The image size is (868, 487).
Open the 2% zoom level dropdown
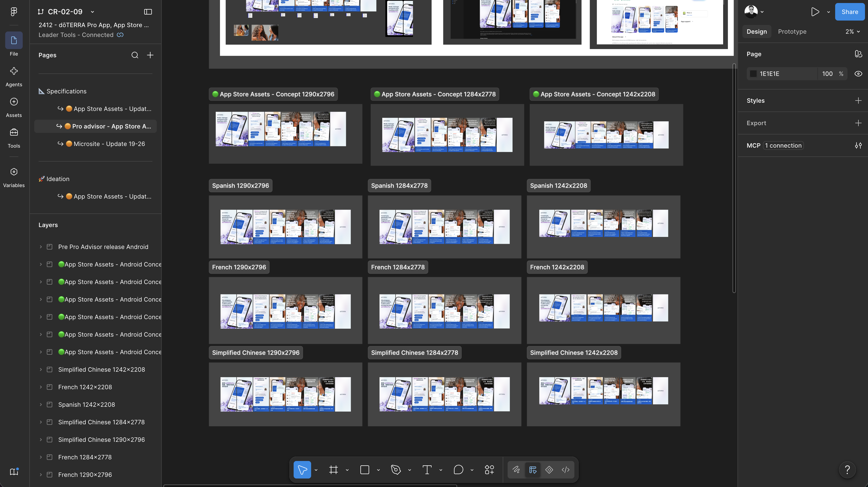[852, 32]
